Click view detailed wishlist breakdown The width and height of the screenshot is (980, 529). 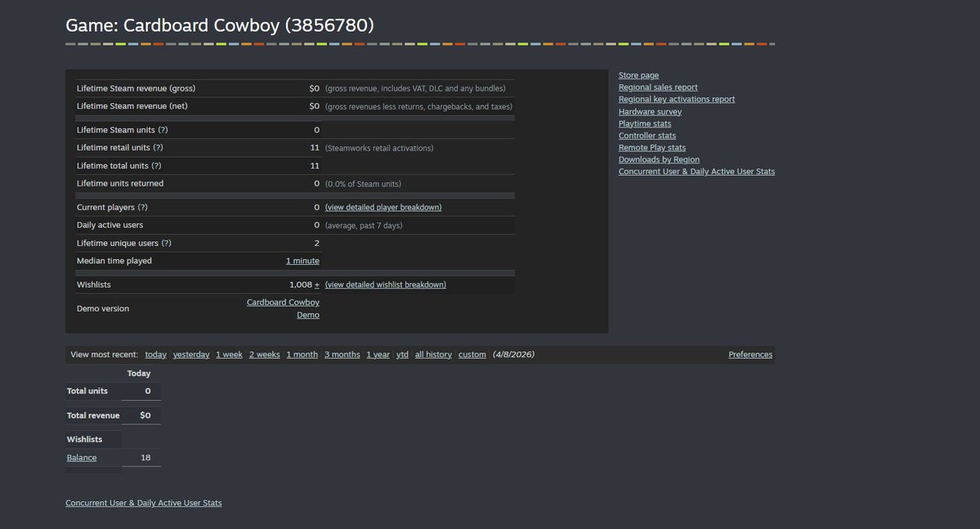[385, 285]
